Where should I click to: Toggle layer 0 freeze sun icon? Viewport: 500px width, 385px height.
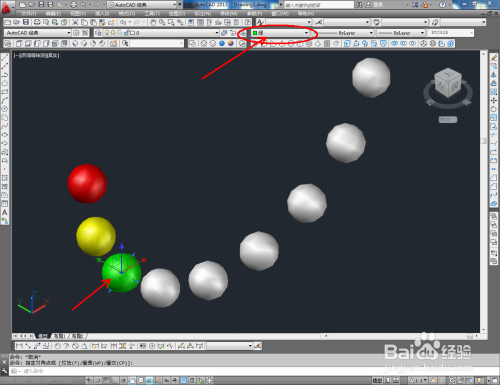click(x=113, y=33)
